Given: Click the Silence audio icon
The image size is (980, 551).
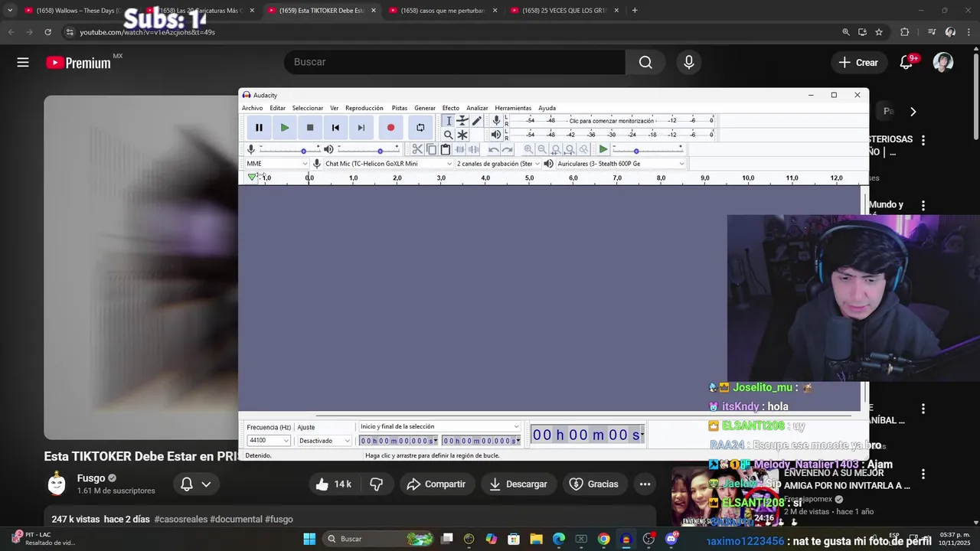Looking at the screenshot, I should pyautogui.click(x=473, y=149).
